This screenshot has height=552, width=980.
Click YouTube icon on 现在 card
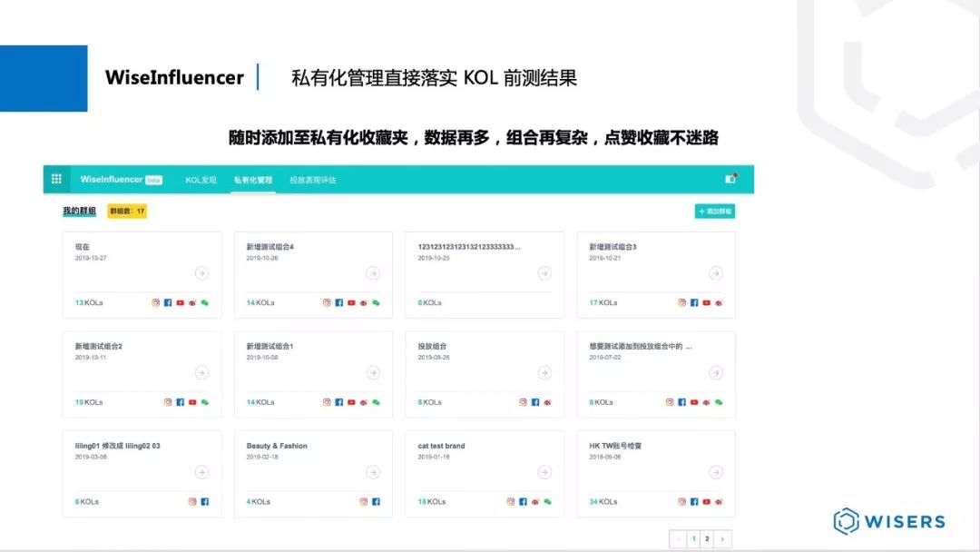point(180,302)
